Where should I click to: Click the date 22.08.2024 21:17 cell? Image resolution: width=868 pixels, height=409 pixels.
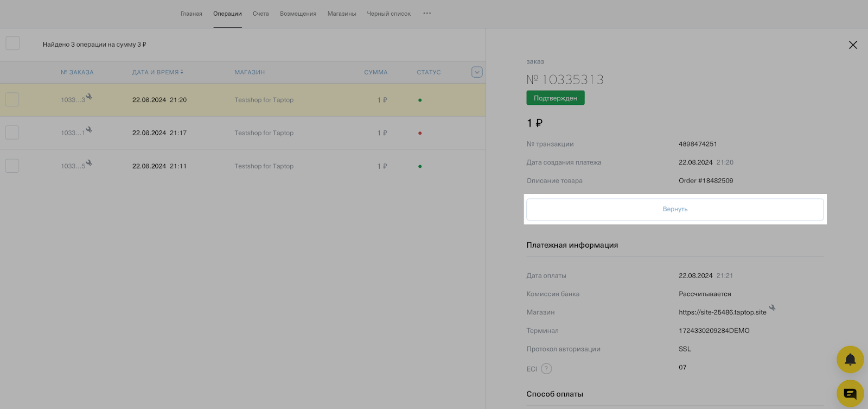click(x=159, y=133)
